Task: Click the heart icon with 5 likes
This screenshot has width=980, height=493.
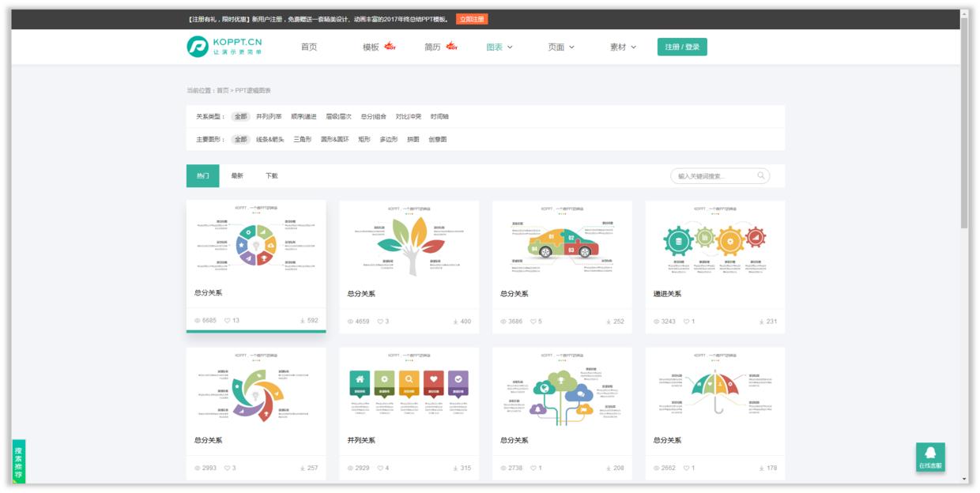Action: (x=533, y=322)
